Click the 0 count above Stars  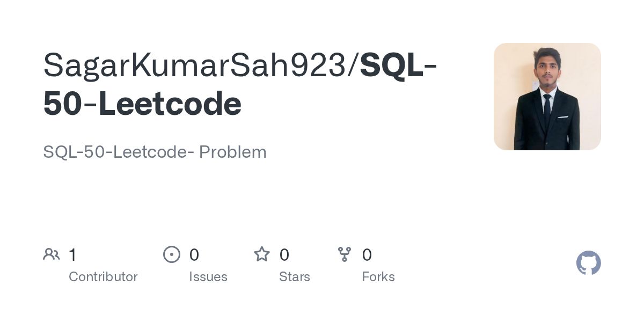[284, 254]
